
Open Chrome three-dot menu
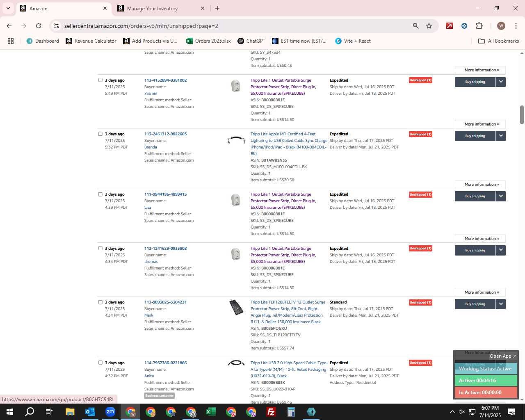click(515, 26)
